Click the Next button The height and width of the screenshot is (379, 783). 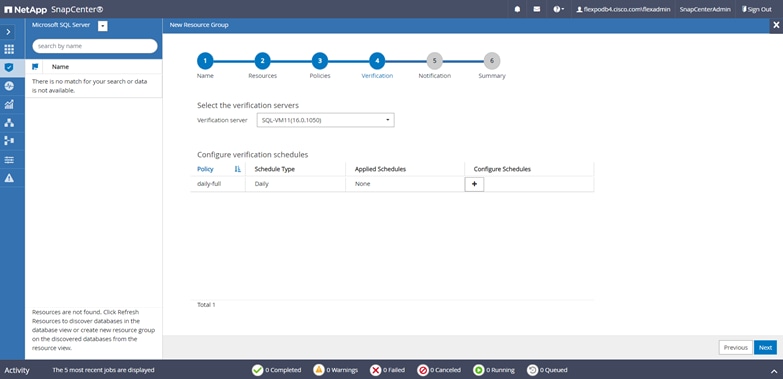click(x=765, y=348)
